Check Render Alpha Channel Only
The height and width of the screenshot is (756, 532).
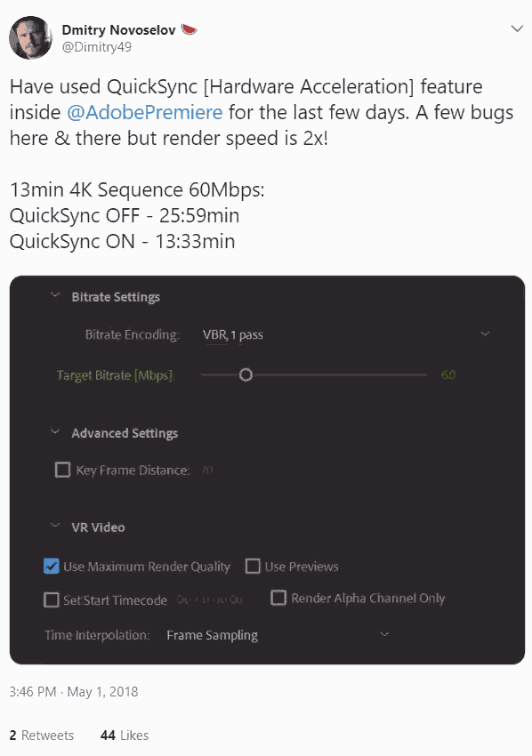pyautogui.click(x=278, y=598)
